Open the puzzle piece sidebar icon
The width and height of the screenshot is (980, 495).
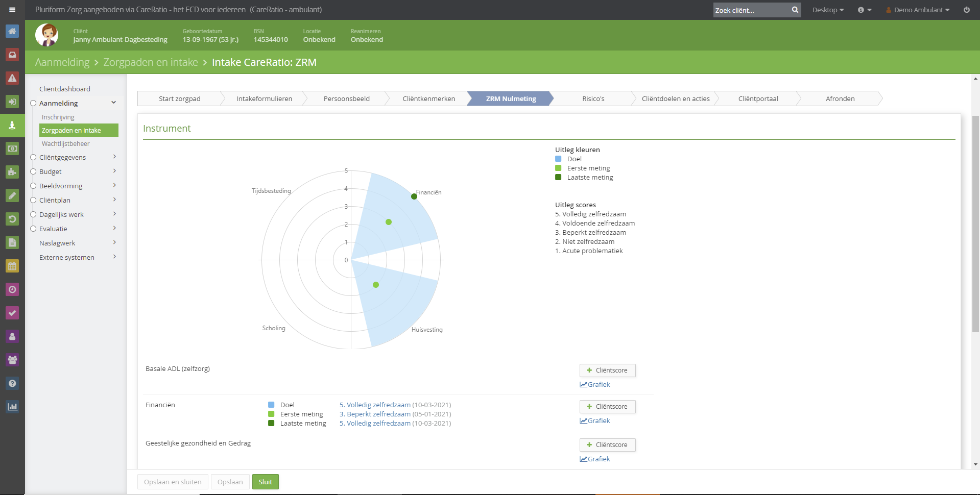point(12,172)
